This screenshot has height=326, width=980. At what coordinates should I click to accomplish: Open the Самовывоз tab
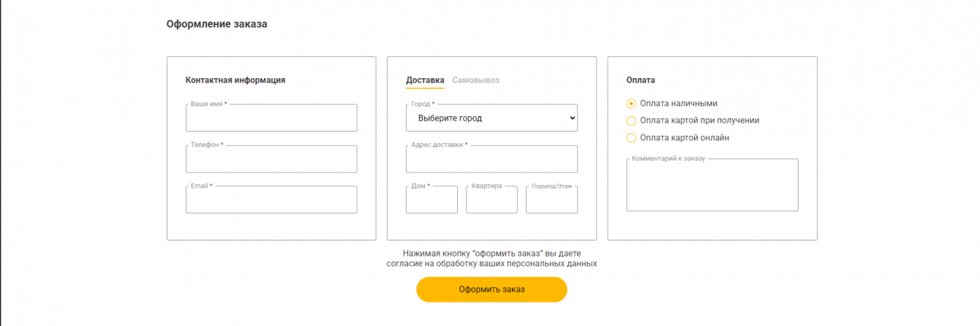tap(475, 80)
